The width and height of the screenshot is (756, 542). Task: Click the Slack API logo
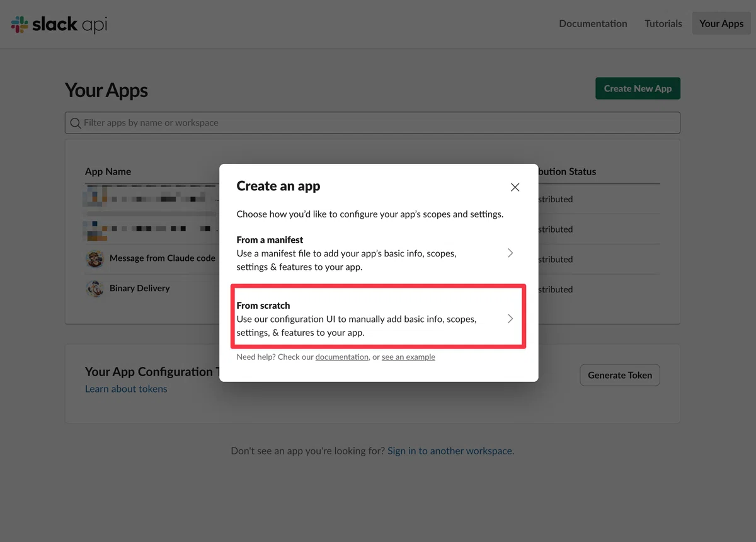[x=59, y=25]
